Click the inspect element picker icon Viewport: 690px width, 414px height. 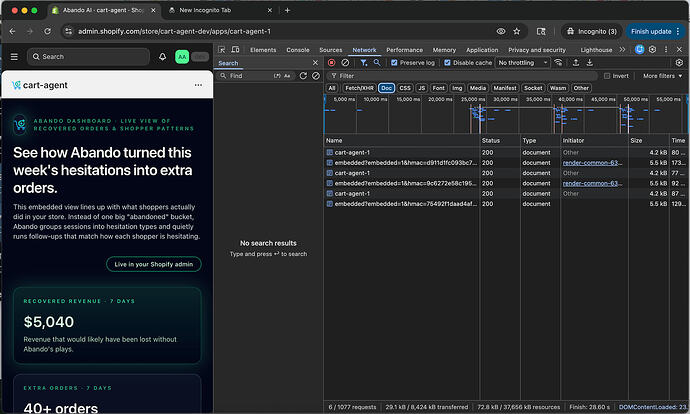[222, 50]
